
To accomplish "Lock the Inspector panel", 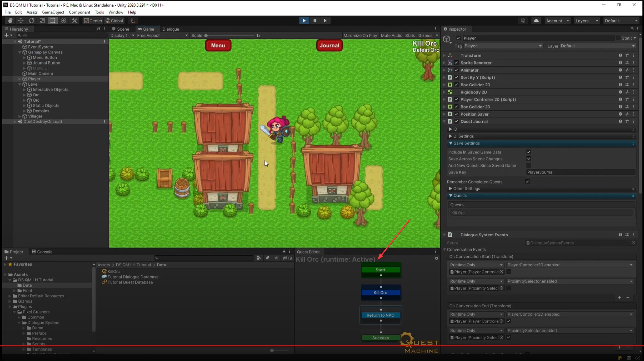I will click(x=632, y=29).
